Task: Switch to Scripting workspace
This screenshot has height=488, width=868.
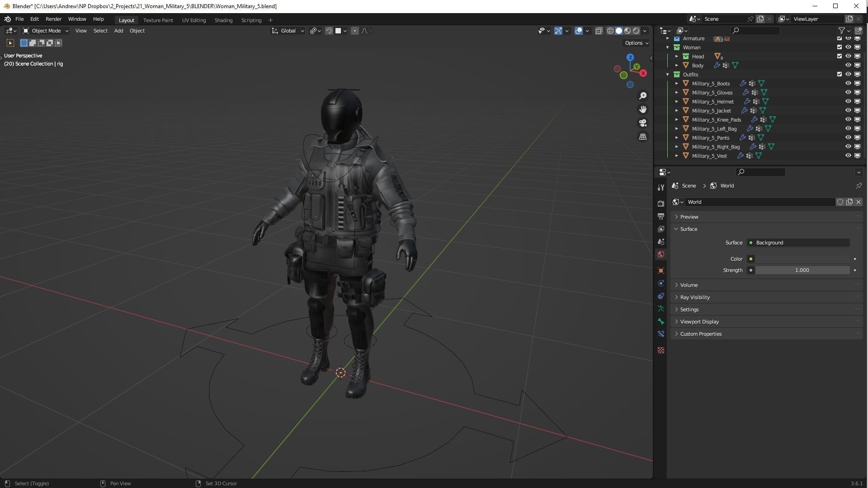Action: coord(251,20)
